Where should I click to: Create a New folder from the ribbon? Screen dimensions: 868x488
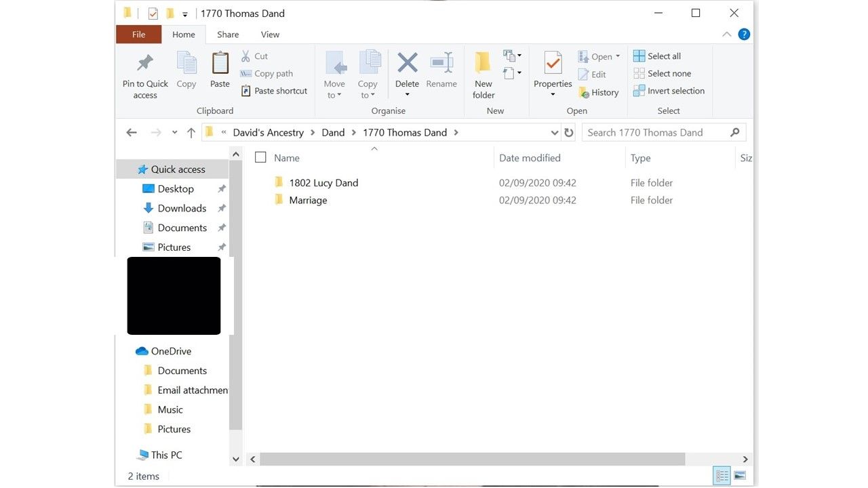coord(482,73)
